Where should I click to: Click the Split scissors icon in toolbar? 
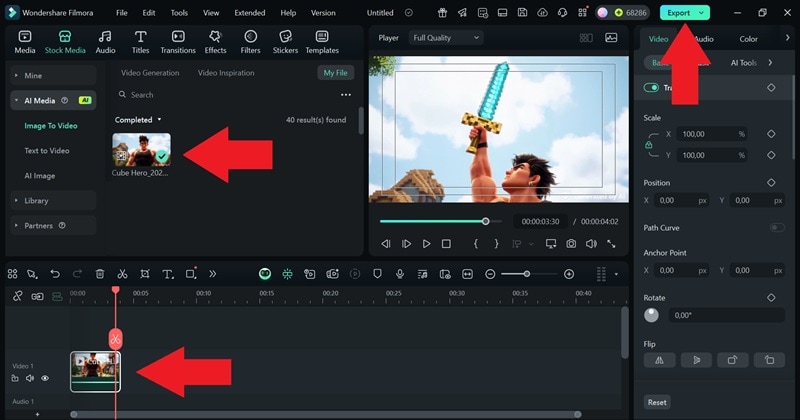(122, 274)
